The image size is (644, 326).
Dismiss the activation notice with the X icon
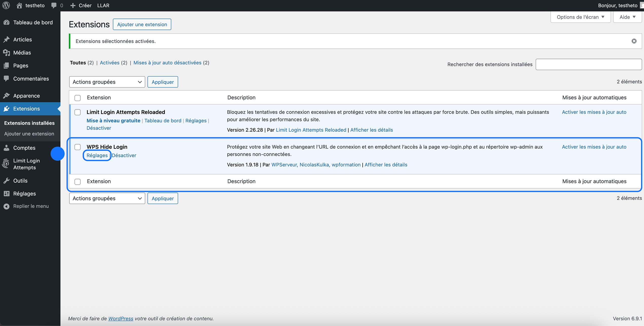click(634, 41)
